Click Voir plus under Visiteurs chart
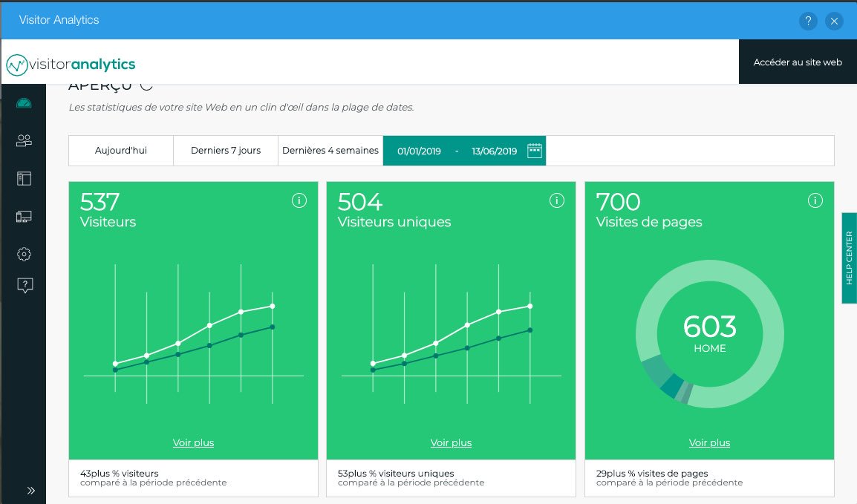The height and width of the screenshot is (504, 857). click(194, 443)
